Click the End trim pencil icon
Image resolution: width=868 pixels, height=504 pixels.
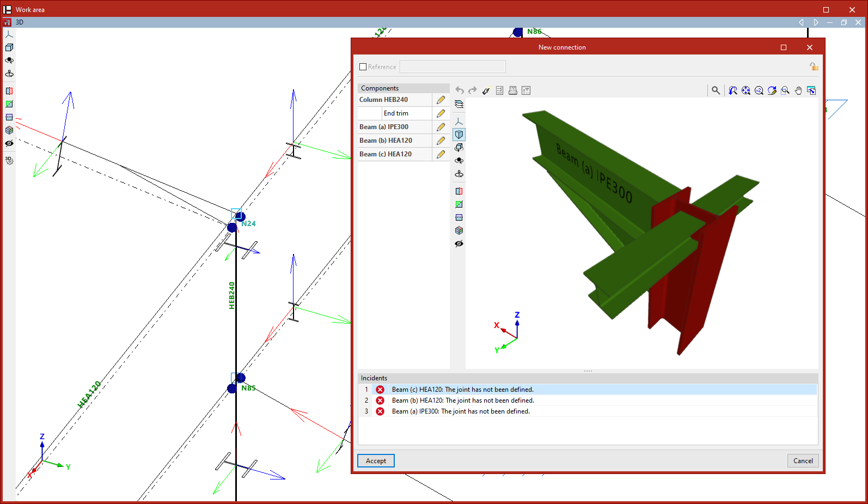[441, 113]
